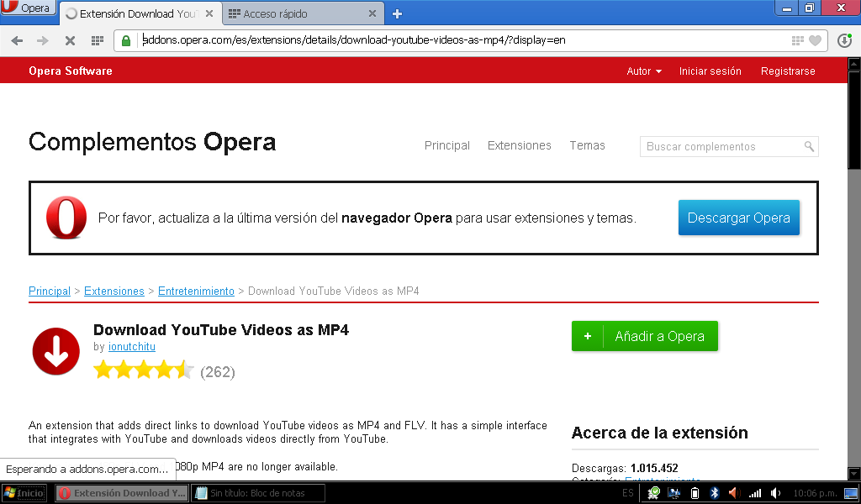Open Speed Dial from the navigation toolbar
This screenshot has width=861, height=504.
click(x=98, y=40)
